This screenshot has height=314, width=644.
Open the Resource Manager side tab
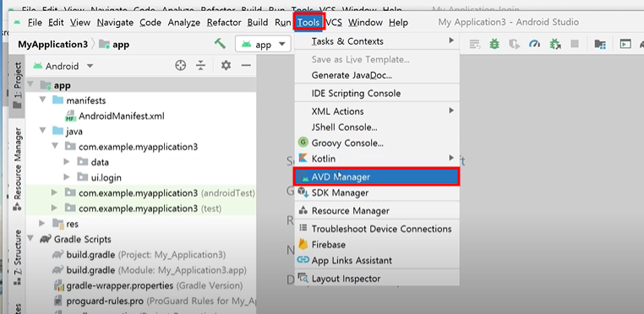tap(17, 170)
